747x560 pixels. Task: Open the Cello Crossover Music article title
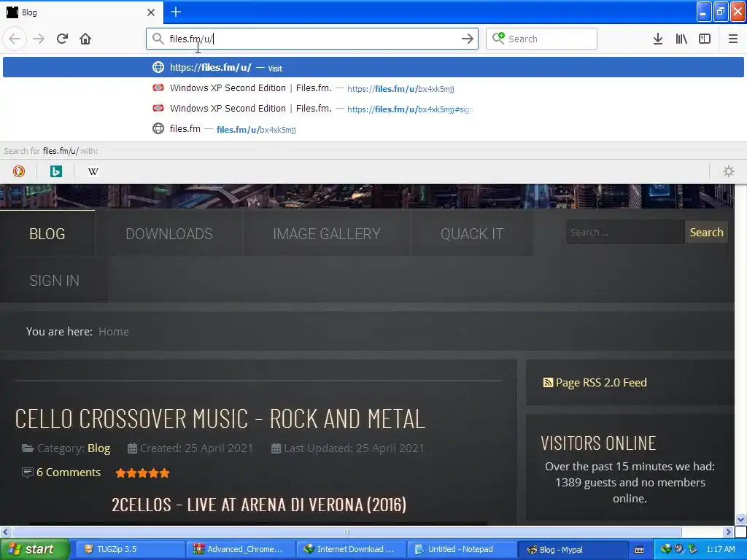pyautogui.click(x=220, y=419)
